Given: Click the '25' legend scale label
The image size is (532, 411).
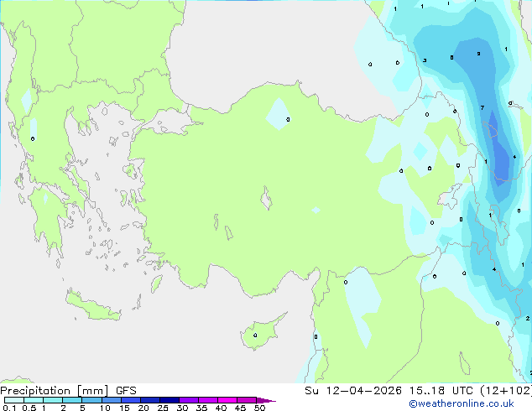Looking at the screenshot, I should click(x=163, y=408).
